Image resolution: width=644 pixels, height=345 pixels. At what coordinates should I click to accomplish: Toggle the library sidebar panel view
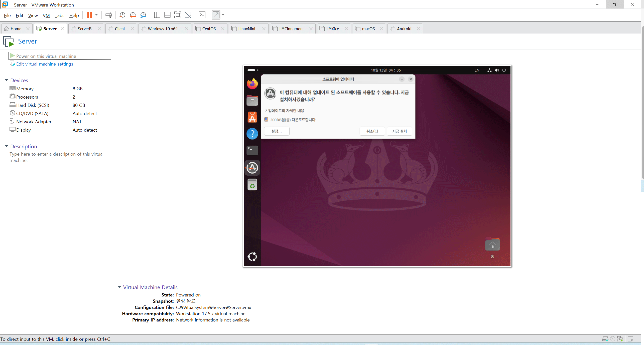(157, 15)
